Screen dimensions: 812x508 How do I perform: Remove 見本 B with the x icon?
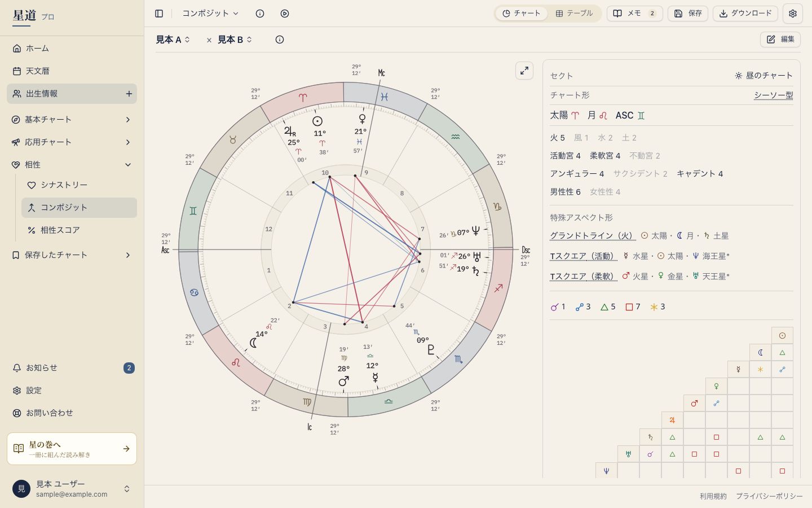click(209, 40)
